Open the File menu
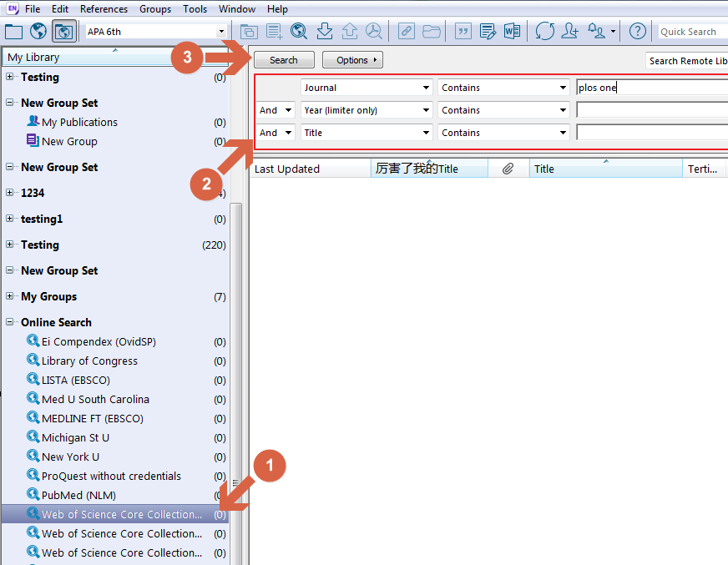 tap(33, 9)
